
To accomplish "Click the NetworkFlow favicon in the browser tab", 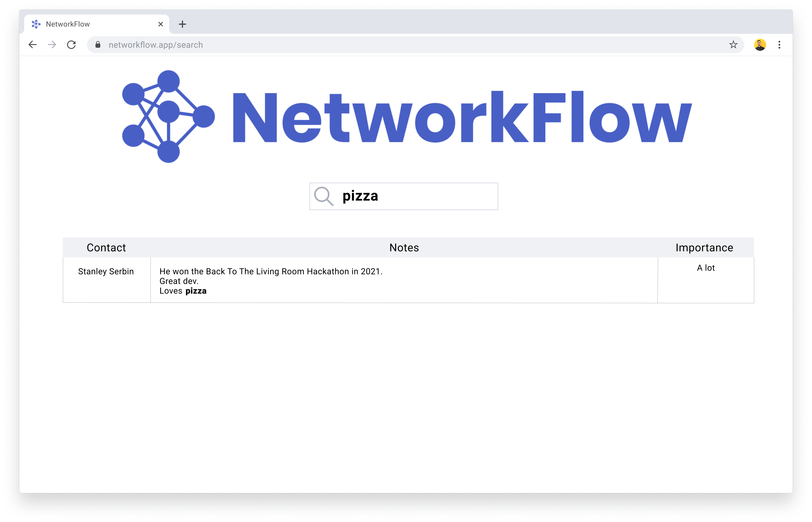I will click(36, 24).
